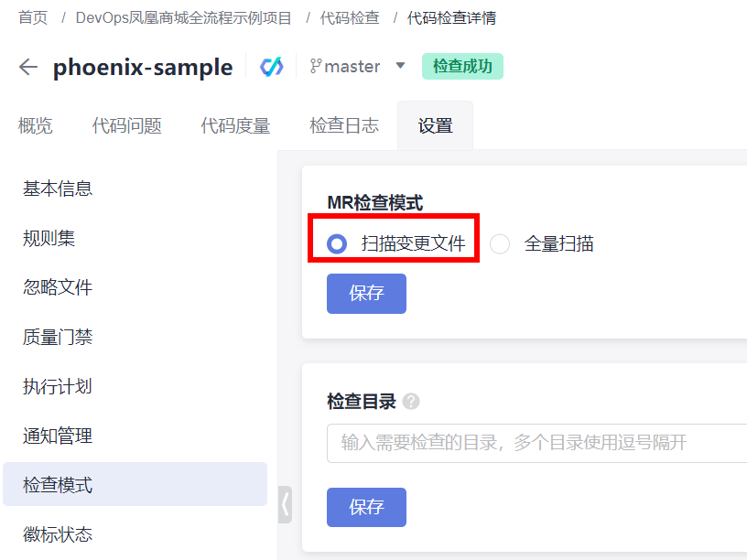The width and height of the screenshot is (747, 560).
Task: Click the CodeArts repository logo icon
Action: 272,67
